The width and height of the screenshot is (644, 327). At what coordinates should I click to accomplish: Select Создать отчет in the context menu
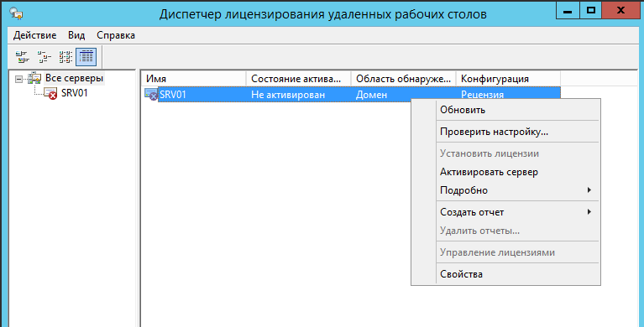click(x=505, y=212)
